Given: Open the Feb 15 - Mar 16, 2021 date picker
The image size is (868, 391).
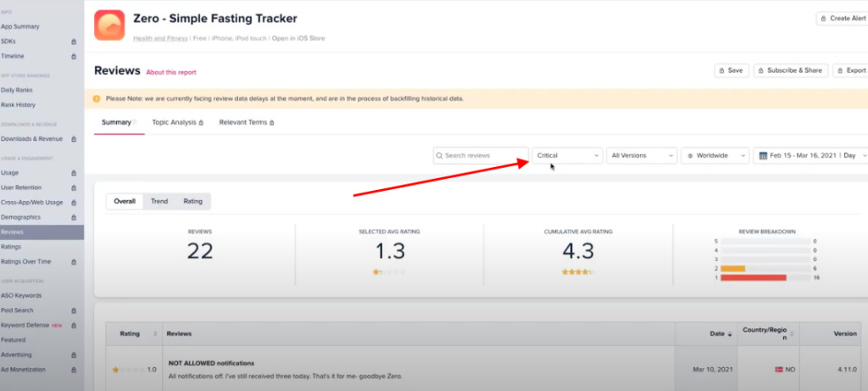Looking at the screenshot, I should [x=810, y=155].
